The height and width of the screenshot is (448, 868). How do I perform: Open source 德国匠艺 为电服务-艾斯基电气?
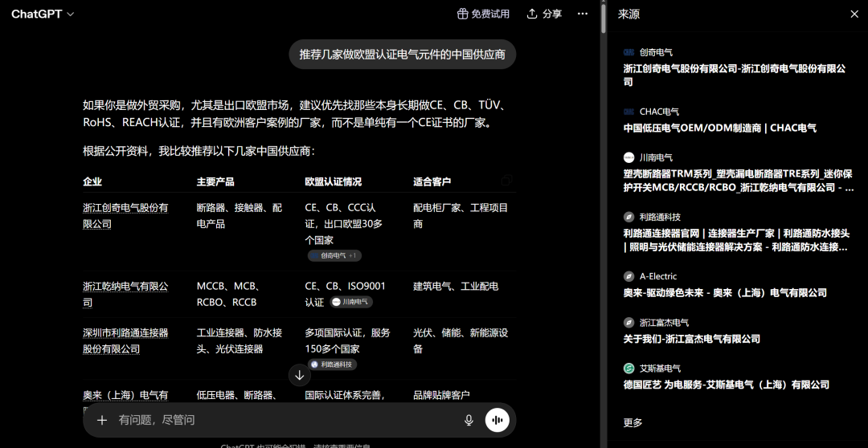point(727,385)
